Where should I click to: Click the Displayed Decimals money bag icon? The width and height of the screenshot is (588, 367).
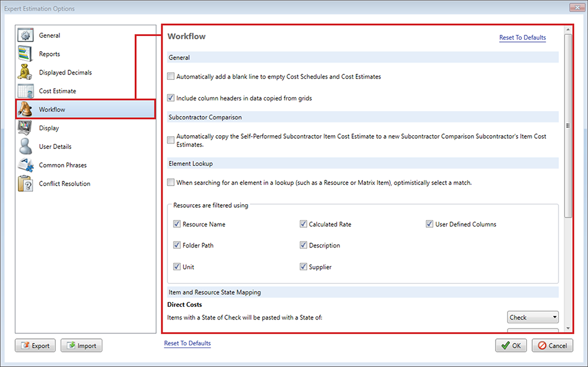point(26,73)
